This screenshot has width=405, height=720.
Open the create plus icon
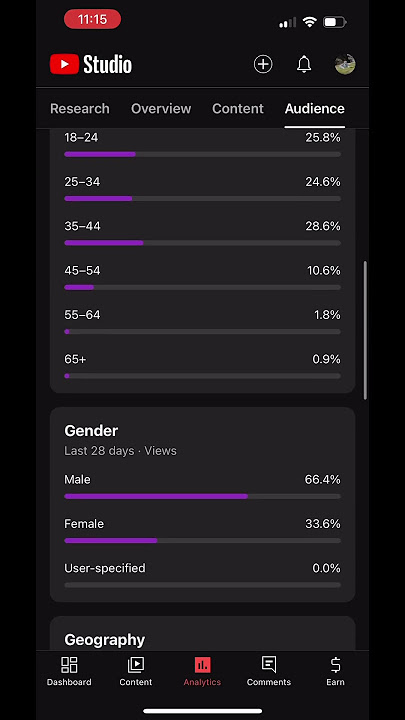263,64
